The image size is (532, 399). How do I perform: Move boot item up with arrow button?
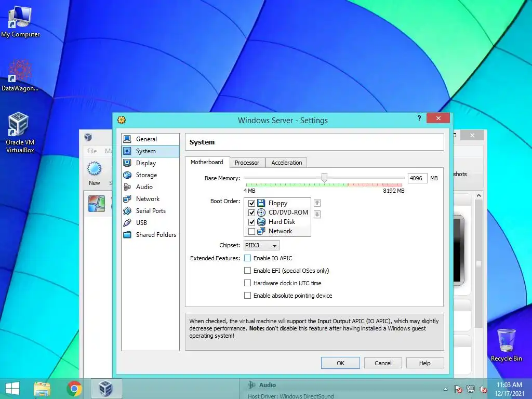(317, 203)
